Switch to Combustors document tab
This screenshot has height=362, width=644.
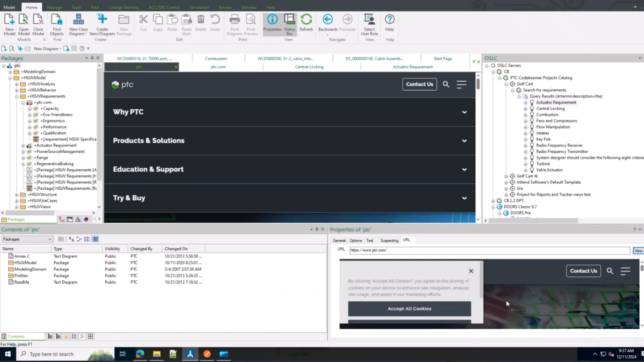[216, 58]
